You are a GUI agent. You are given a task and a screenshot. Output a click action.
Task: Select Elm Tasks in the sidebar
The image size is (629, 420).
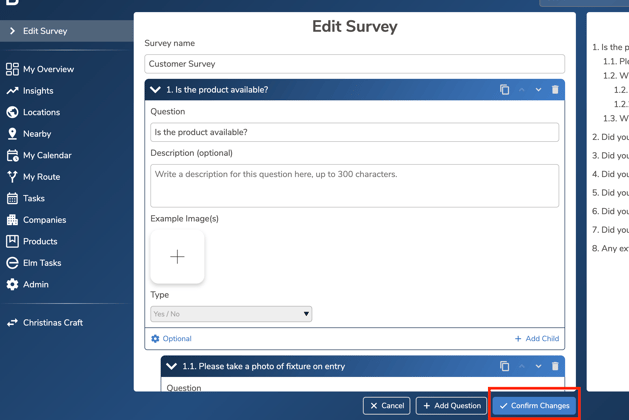[x=42, y=263]
